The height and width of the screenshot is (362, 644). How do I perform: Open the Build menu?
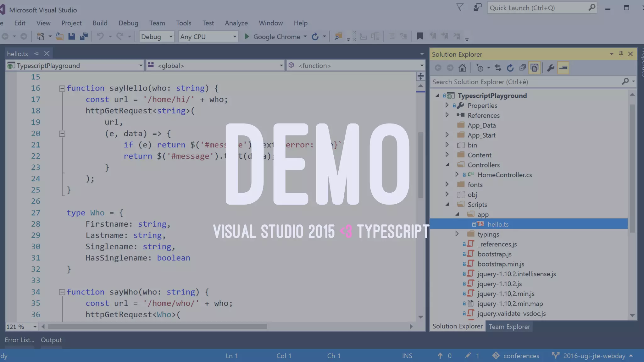pyautogui.click(x=100, y=23)
